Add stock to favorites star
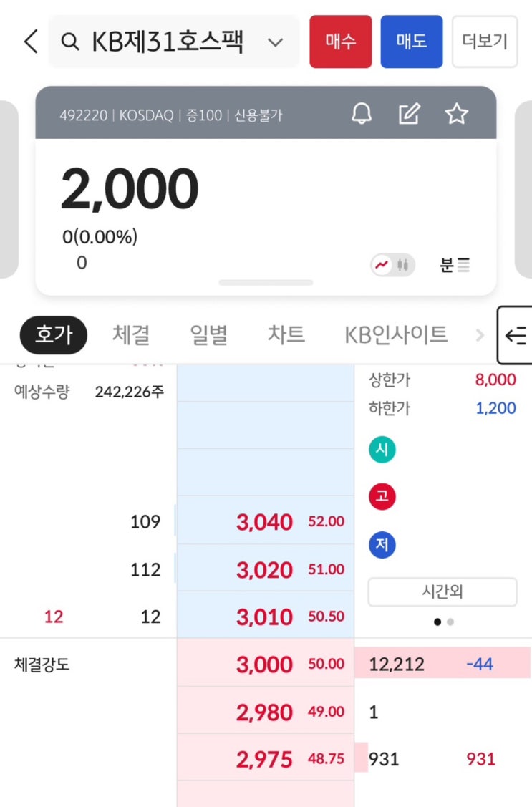Screen dimensions: 532x807 [456, 113]
